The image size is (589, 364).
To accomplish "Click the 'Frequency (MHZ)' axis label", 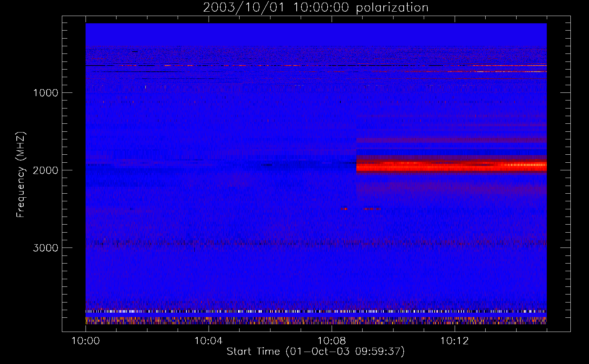I will pos(21,175).
